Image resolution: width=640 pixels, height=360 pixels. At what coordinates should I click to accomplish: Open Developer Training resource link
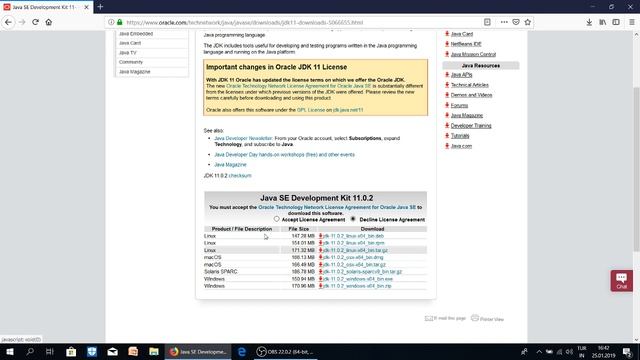pyautogui.click(x=471, y=126)
